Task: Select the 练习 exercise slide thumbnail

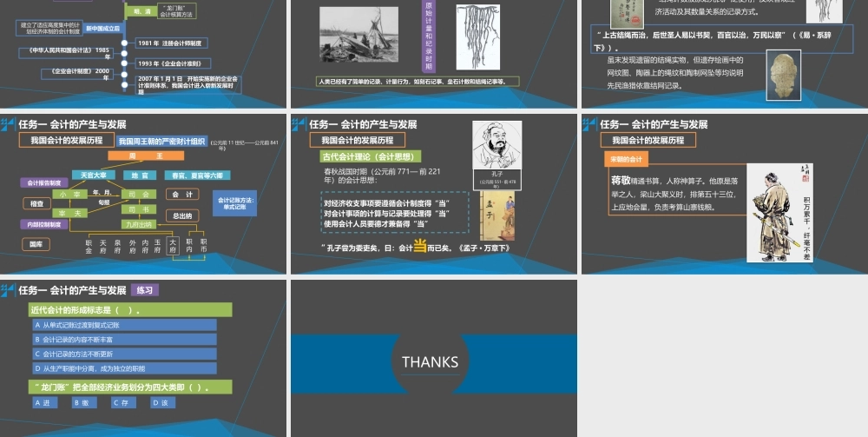Action: (x=143, y=358)
